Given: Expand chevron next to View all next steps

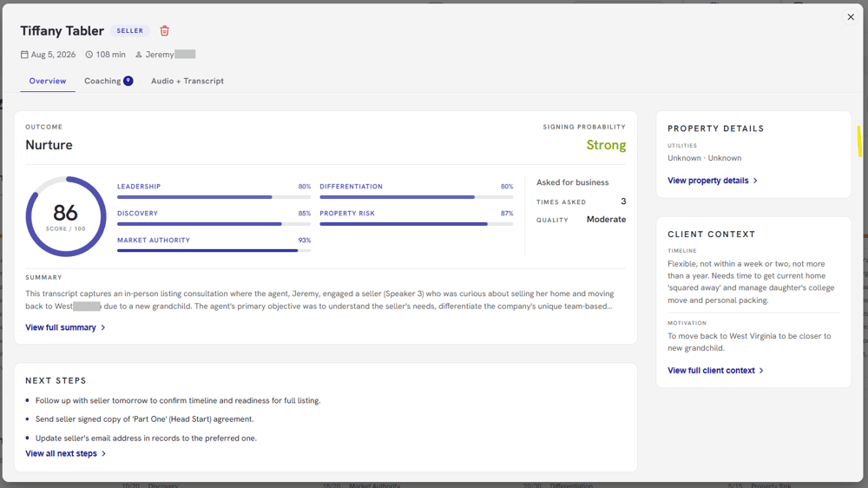Looking at the screenshot, I should click(103, 453).
